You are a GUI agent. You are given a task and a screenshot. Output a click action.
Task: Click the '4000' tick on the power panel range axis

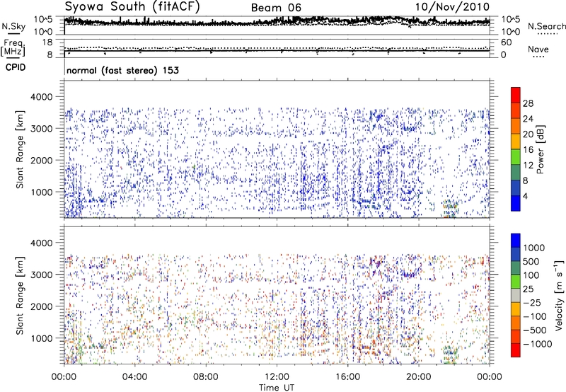[41, 97]
